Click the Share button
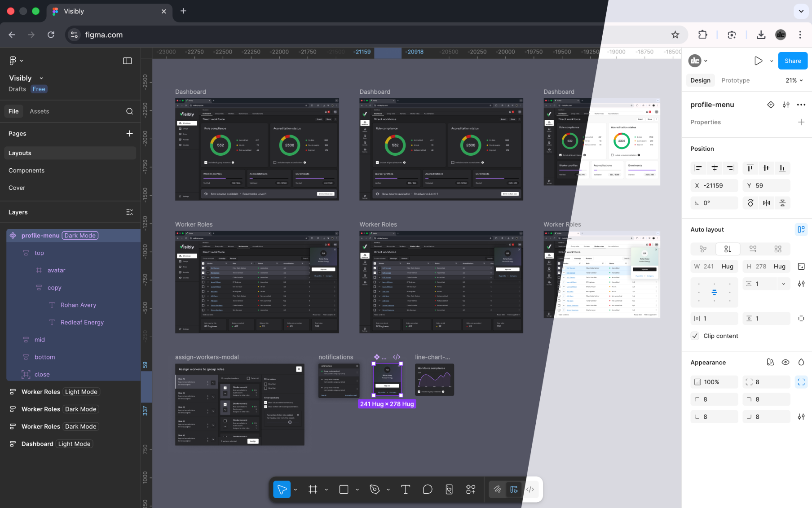The image size is (812, 508). coord(792,61)
